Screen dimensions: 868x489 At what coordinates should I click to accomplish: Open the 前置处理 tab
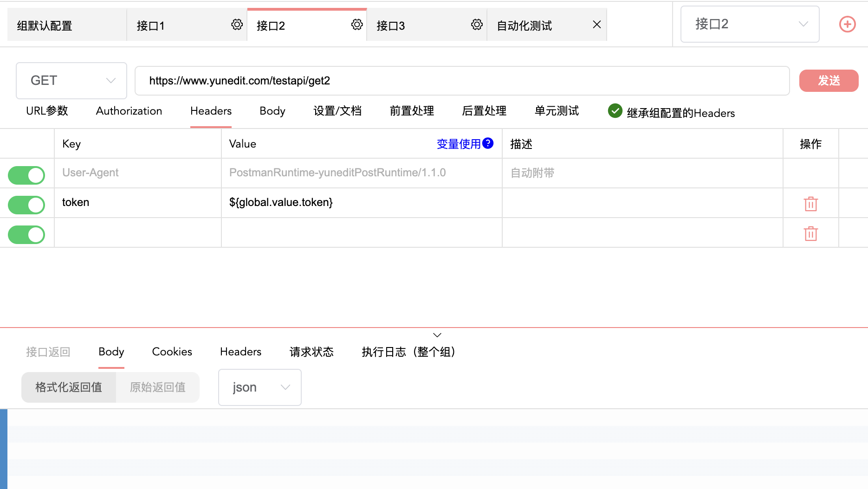[412, 111]
